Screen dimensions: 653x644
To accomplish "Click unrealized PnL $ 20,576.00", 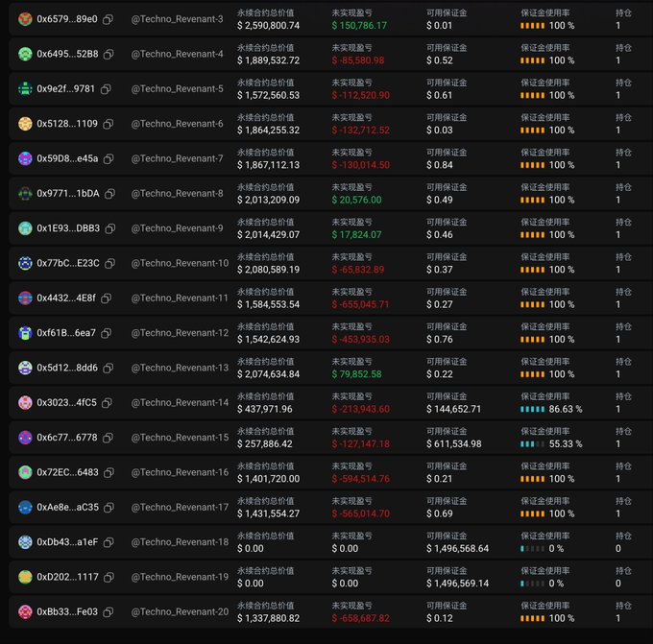I will click(x=356, y=200).
